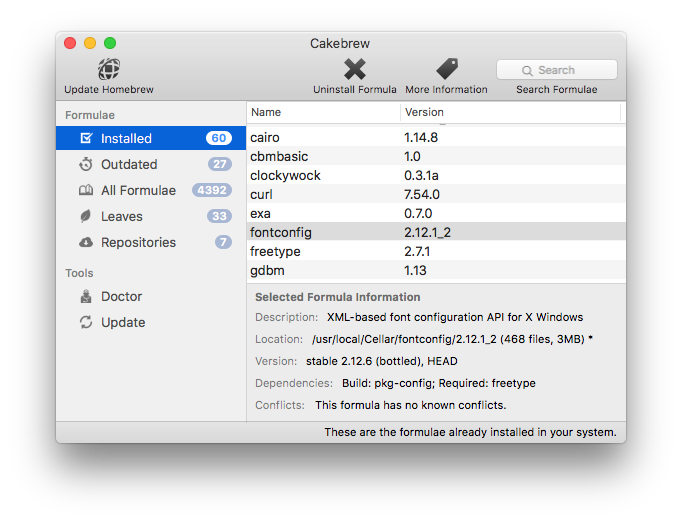Click the location path /usr/local/Cellar/fontconfig
The image size is (682, 523).
[452, 339]
